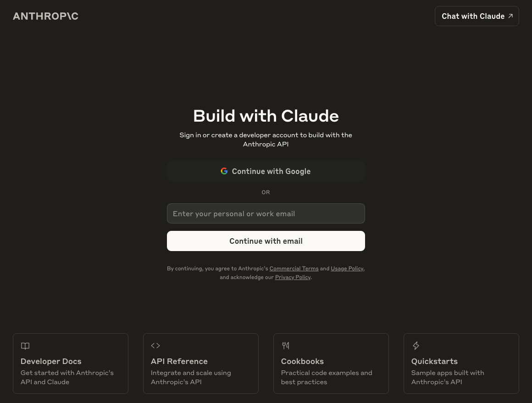Click the open book icon for Developer Docs
532x403 pixels.
25,346
